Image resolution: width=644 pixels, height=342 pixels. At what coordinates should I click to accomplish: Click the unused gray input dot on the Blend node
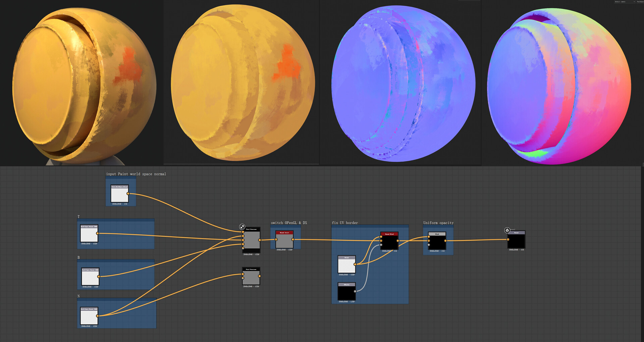(x=429, y=245)
